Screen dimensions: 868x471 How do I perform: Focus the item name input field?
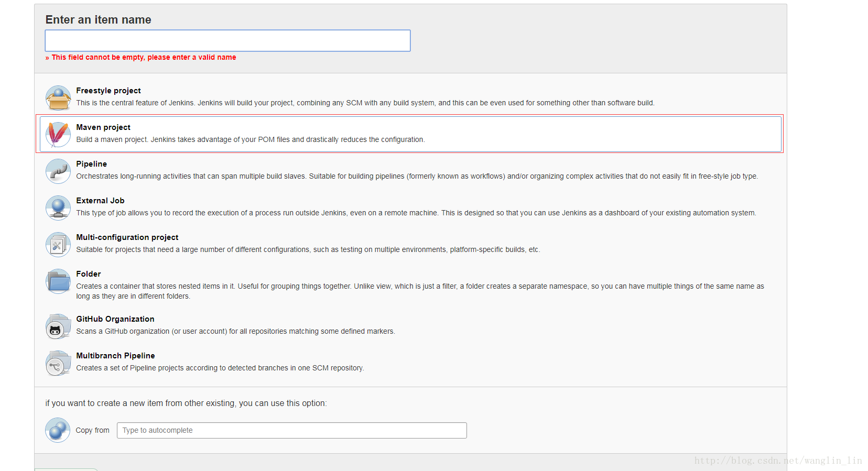click(227, 41)
